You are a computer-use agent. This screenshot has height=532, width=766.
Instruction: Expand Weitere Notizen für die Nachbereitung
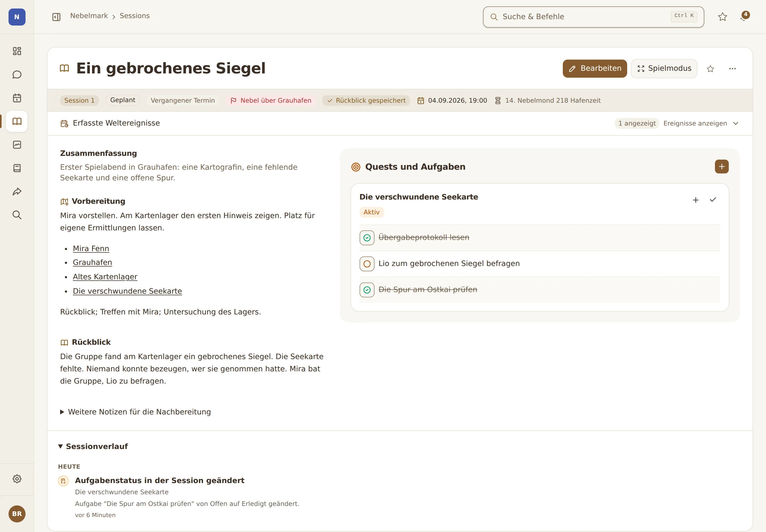[x=135, y=412]
